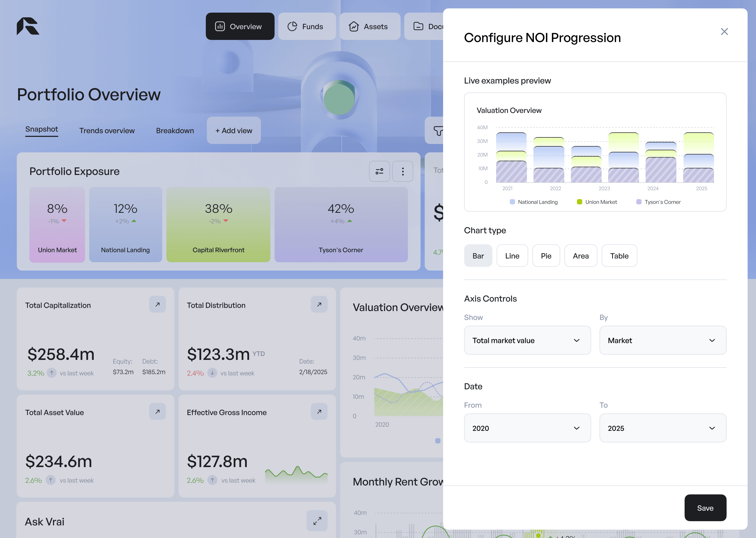Switch to the Trends overview tab
The height and width of the screenshot is (538, 756).
point(107,131)
